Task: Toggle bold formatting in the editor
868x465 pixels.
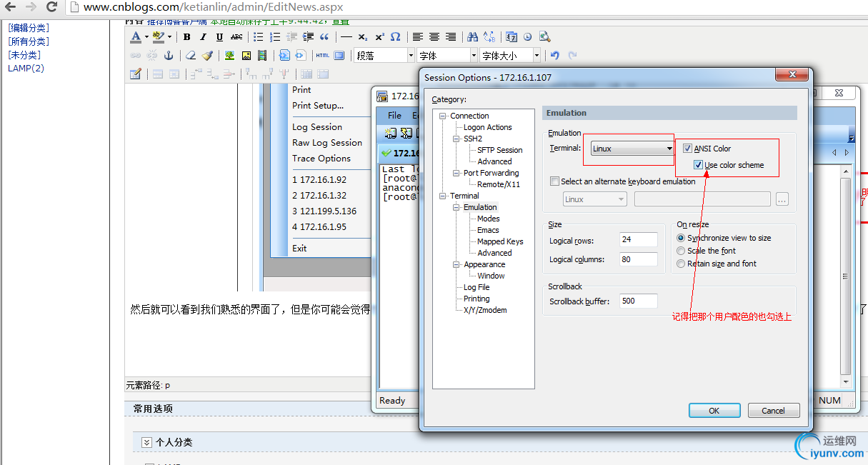Action: click(x=186, y=37)
